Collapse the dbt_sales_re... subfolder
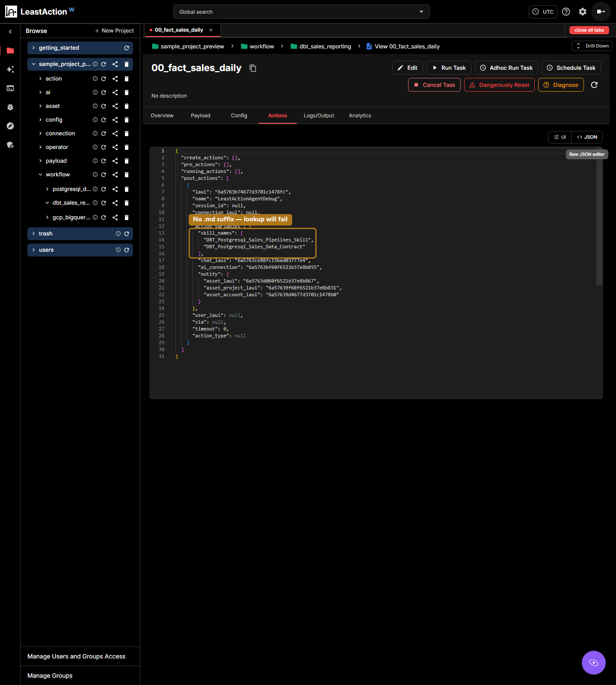The image size is (616, 685). click(x=47, y=203)
